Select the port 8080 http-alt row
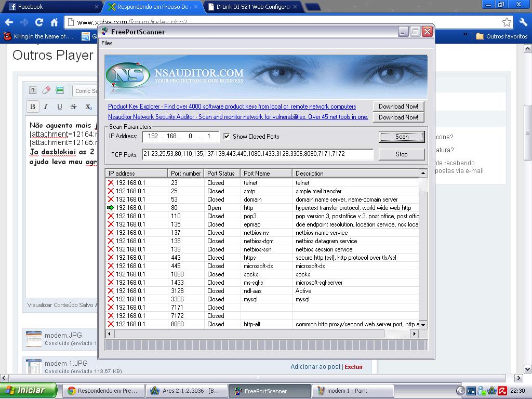532x399 pixels. click(x=262, y=324)
